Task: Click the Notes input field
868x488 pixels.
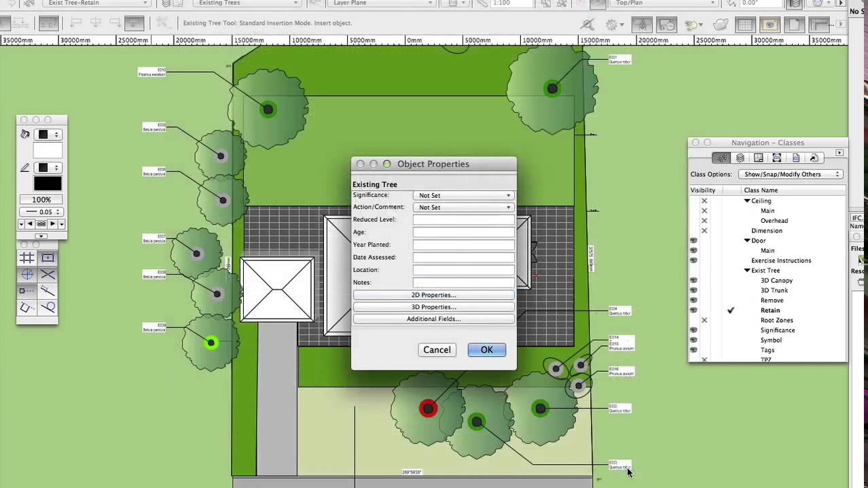Action: pyautogui.click(x=463, y=283)
